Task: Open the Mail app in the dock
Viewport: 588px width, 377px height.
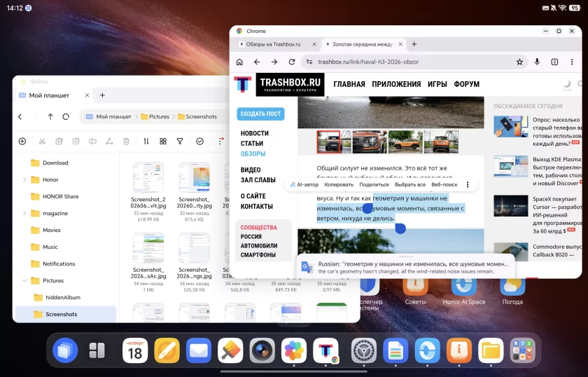Action: (199, 350)
